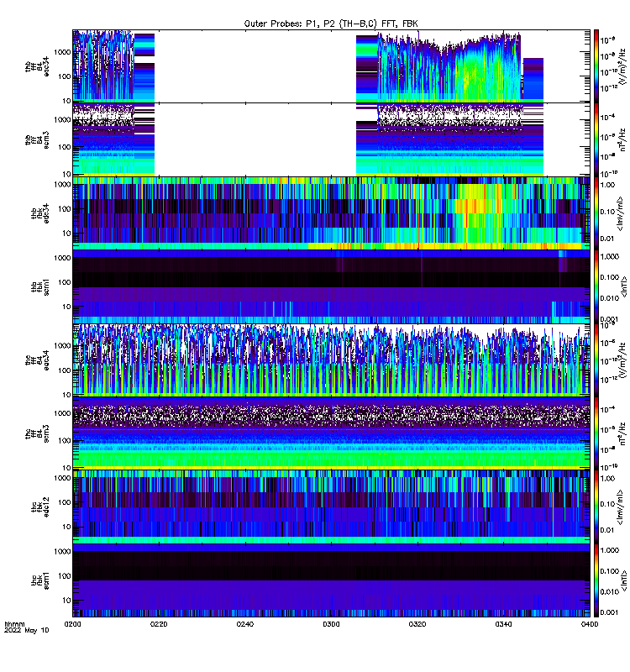Click the "2022 May 10" date label

27,630
